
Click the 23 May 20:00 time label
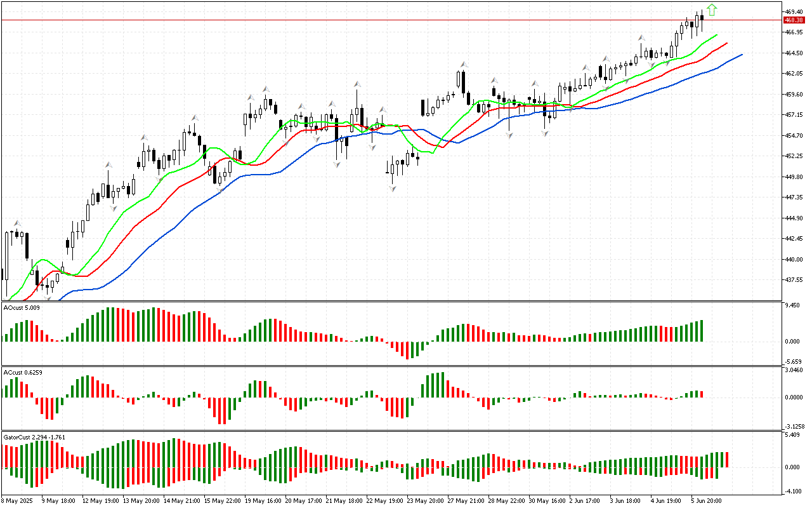[426, 500]
